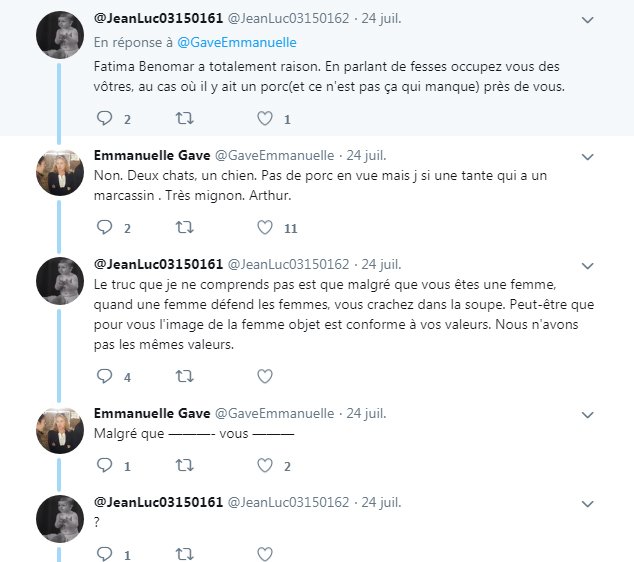Reply to the femme objet tweet
This screenshot has height=562, width=634.
pyautogui.click(x=105, y=377)
